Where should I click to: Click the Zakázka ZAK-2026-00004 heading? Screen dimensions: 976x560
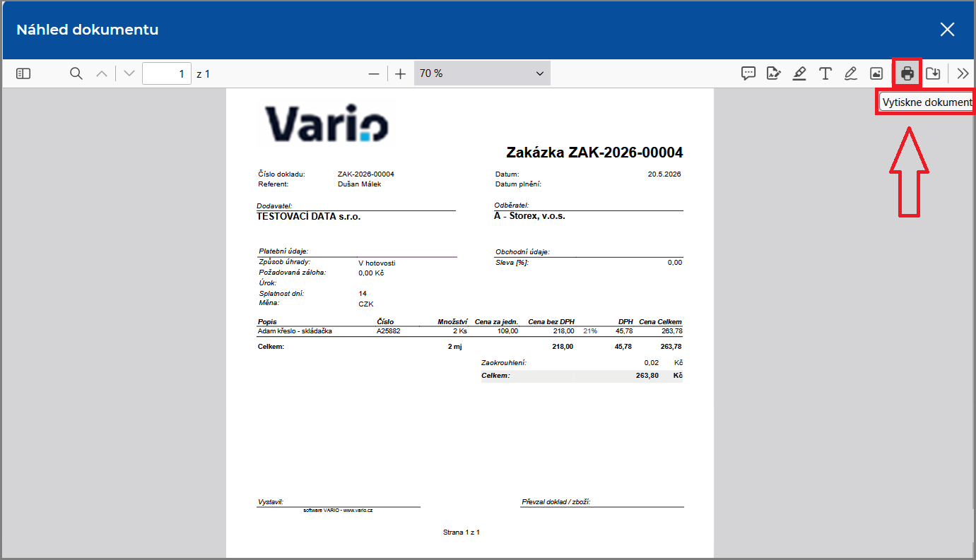[x=594, y=153]
